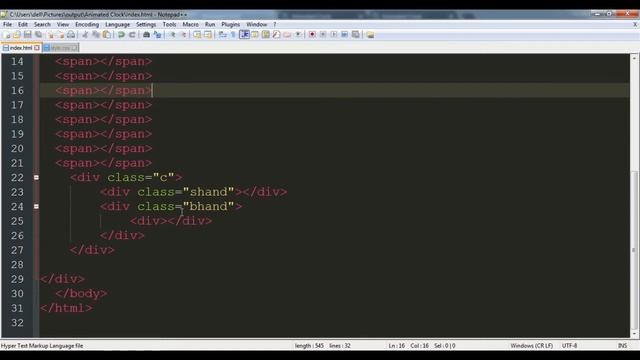This screenshot has width=640, height=360.
Task: Click the Copy toolbar icon
Action: coord(96,35)
